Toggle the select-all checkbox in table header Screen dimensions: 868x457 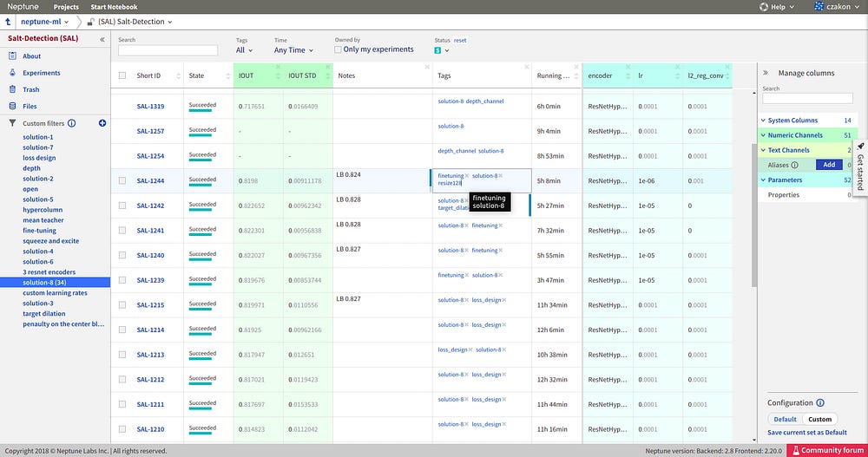click(122, 75)
